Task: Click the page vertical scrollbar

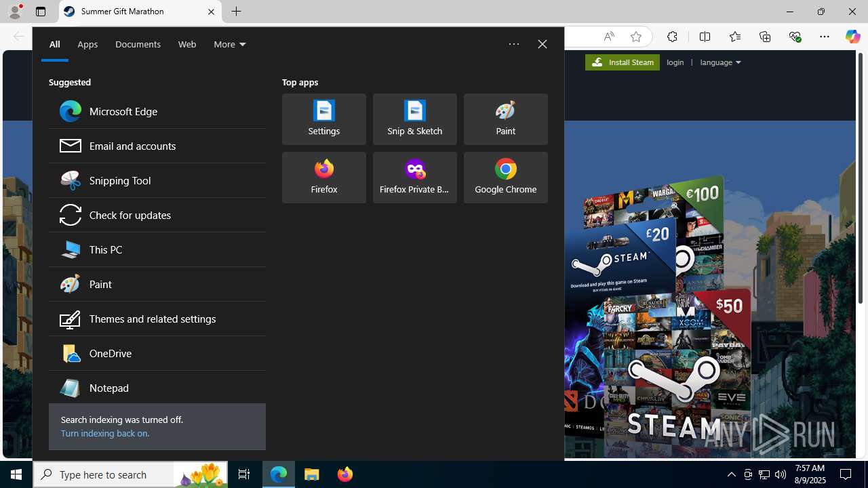Action: click(861, 180)
